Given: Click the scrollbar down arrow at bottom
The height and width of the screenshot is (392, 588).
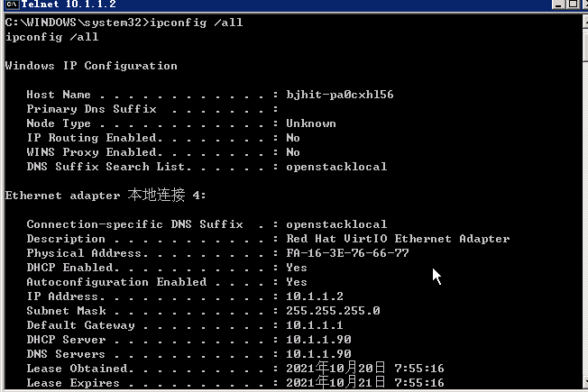Looking at the screenshot, I should (x=585, y=381).
